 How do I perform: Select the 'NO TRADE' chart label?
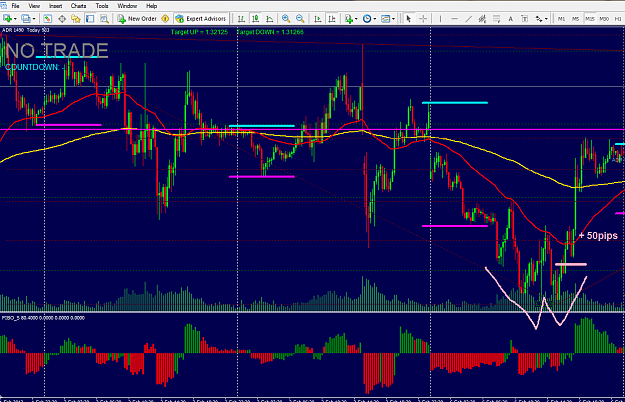(57, 51)
